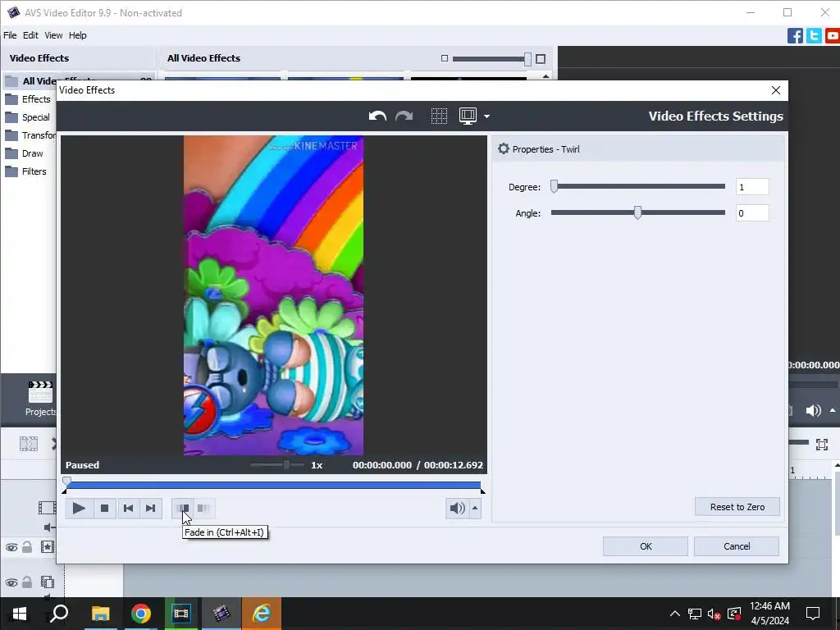Click Reset to Zero button

pyautogui.click(x=737, y=507)
